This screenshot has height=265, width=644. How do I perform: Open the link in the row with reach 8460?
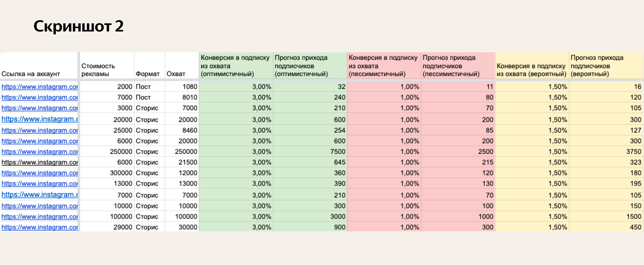pyautogui.click(x=40, y=130)
